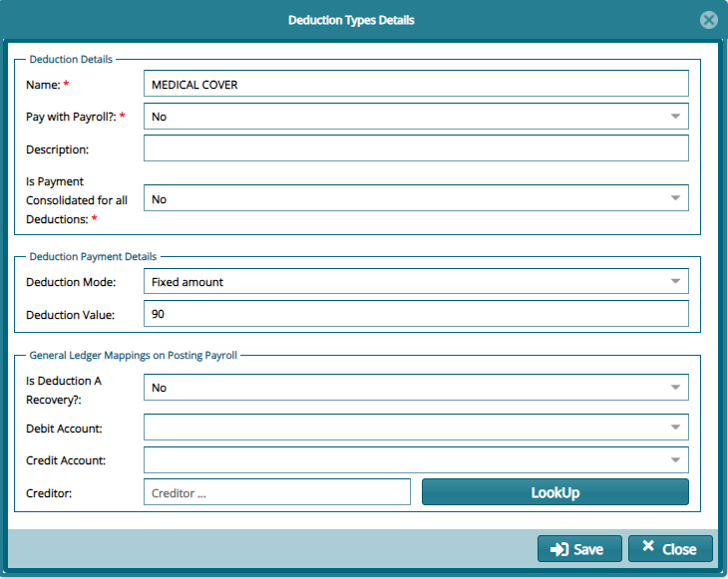Screen dimensions: 728x579
Task: Click the Creditor input field
Action: click(x=277, y=492)
